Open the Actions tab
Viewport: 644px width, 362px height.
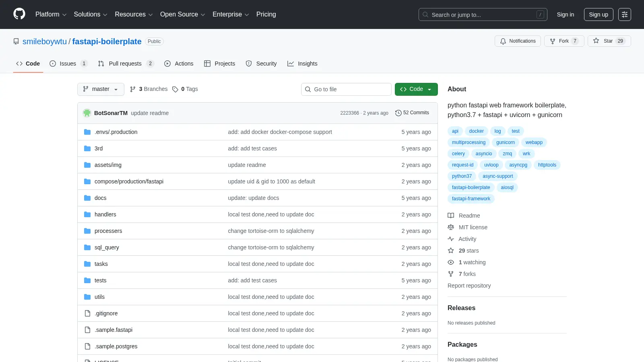point(179,64)
